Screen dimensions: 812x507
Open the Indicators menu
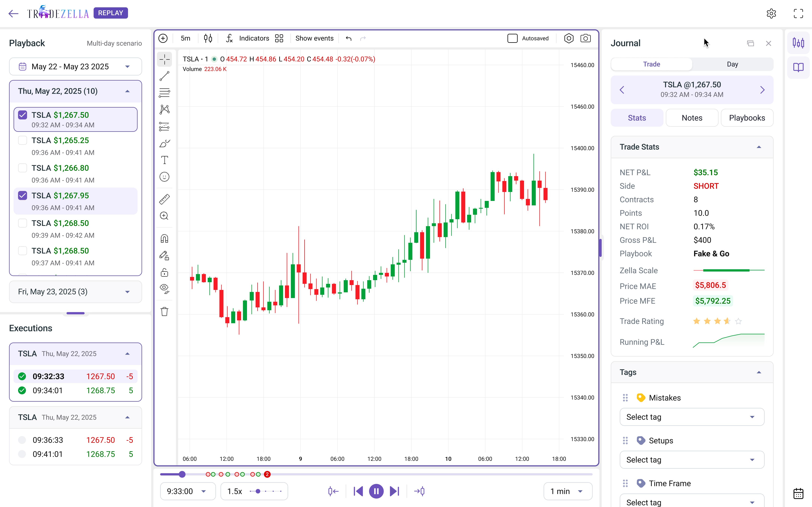[254, 38]
